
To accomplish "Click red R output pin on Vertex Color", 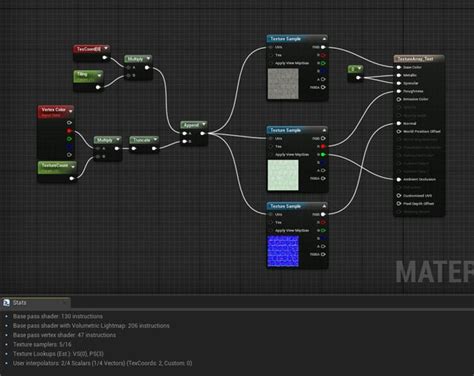I will coord(69,131).
